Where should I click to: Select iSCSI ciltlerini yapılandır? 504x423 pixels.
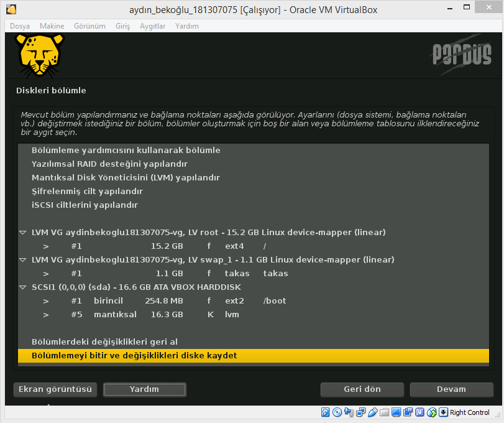pyautogui.click(x=254, y=205)
